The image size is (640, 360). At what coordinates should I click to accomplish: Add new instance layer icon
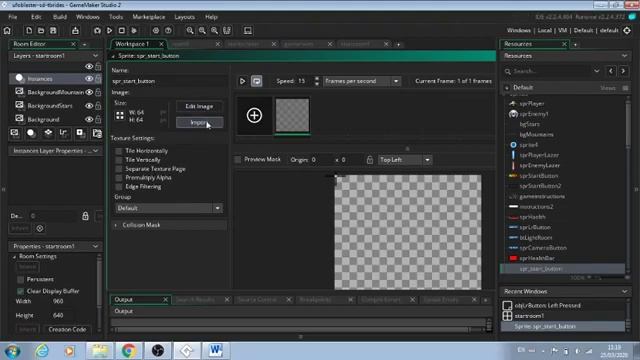31,133
